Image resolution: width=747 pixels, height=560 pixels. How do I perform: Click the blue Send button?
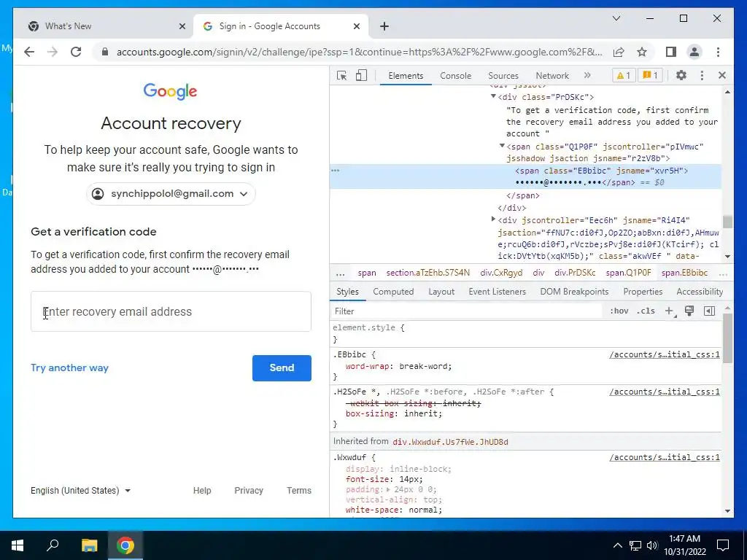(x=282, y=367)
